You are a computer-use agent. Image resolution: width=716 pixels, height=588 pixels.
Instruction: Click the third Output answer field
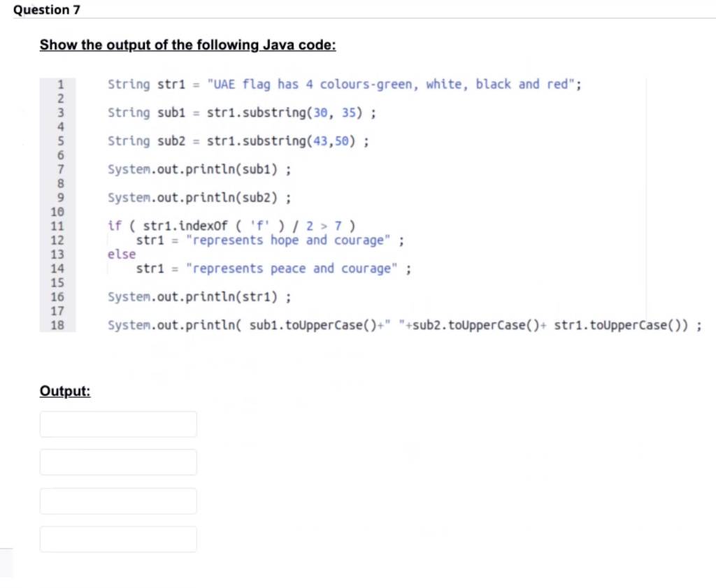117,501
